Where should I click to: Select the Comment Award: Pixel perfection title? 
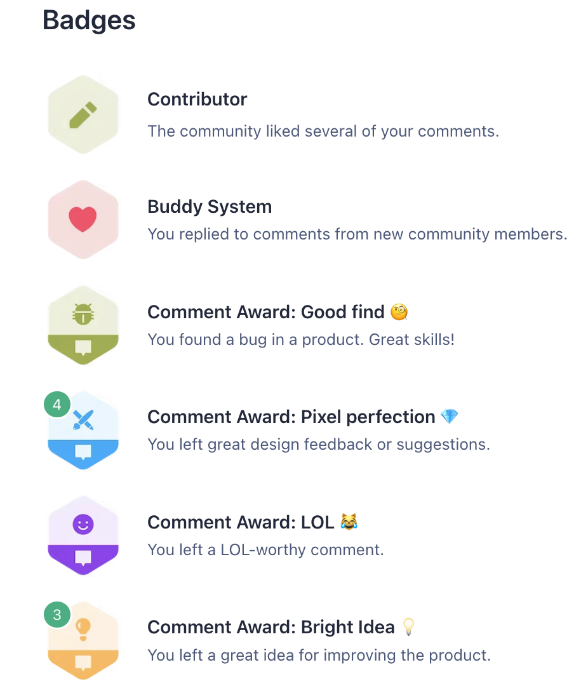click(x=291, y=417)
